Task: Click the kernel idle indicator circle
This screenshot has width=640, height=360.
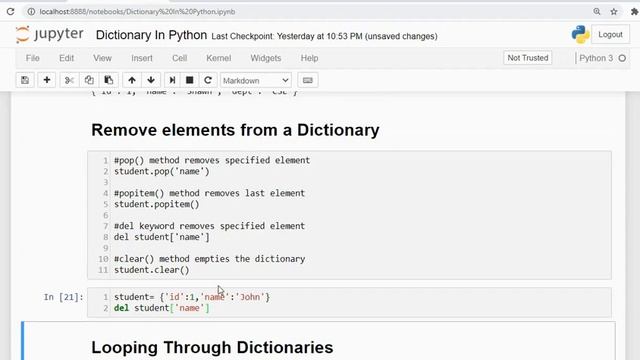Action: 622,58
